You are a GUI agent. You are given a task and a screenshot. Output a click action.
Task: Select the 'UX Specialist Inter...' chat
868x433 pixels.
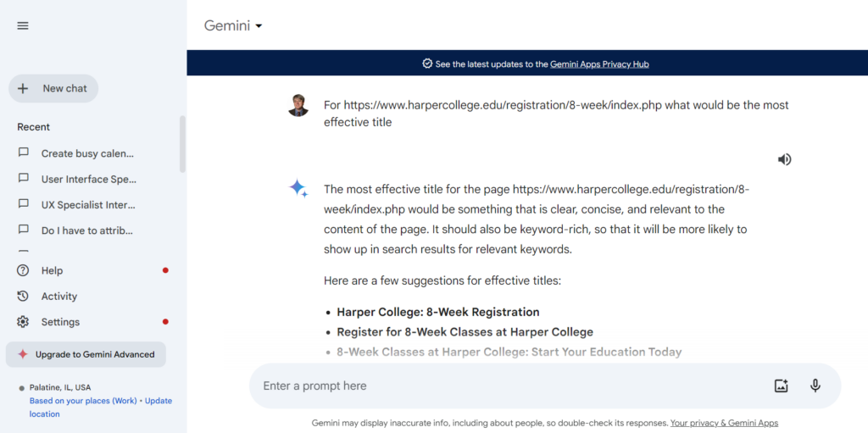click(x=88, y=204)
